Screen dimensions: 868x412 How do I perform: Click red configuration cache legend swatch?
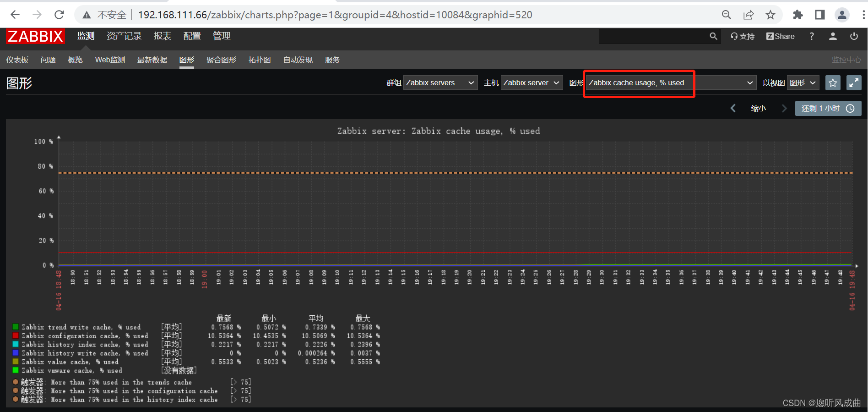(16, 335)
